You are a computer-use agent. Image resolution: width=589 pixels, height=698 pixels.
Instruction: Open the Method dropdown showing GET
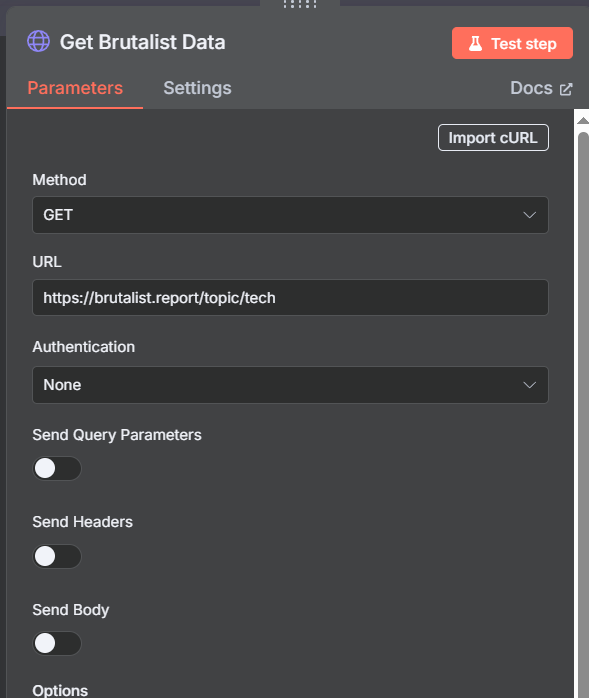click(290, 215)
